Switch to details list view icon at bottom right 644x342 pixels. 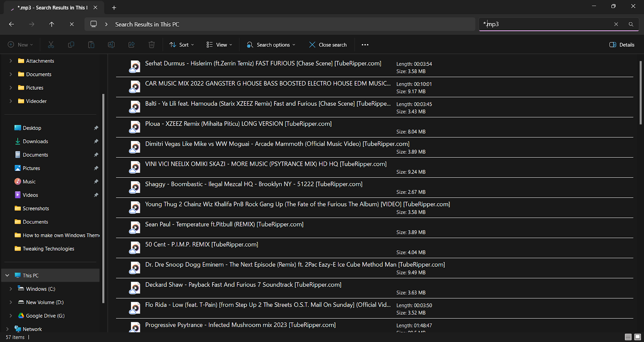click(628, 337)
